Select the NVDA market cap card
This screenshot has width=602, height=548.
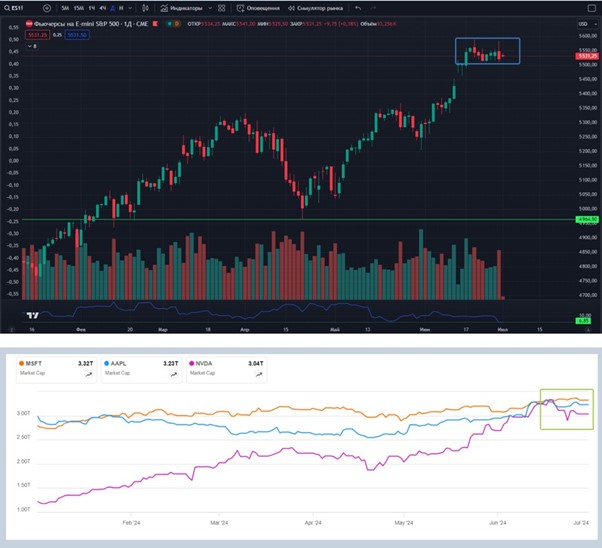tap(227, 370)
